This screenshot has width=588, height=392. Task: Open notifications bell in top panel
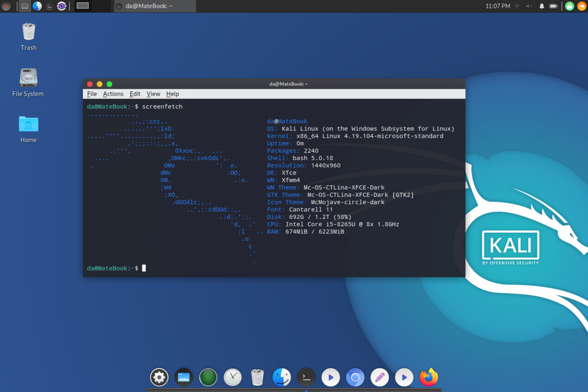point(541,6)
